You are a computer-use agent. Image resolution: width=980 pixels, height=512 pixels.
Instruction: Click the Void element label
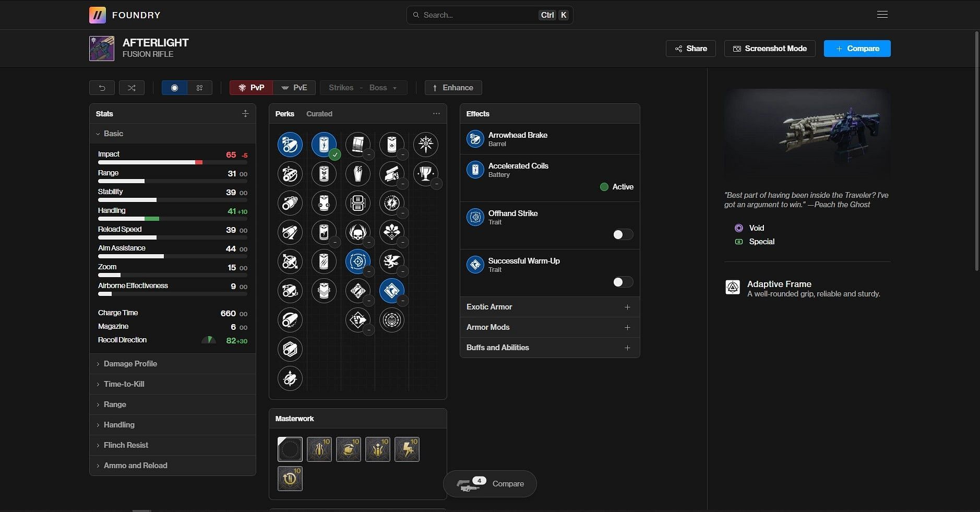pos(756,228)
